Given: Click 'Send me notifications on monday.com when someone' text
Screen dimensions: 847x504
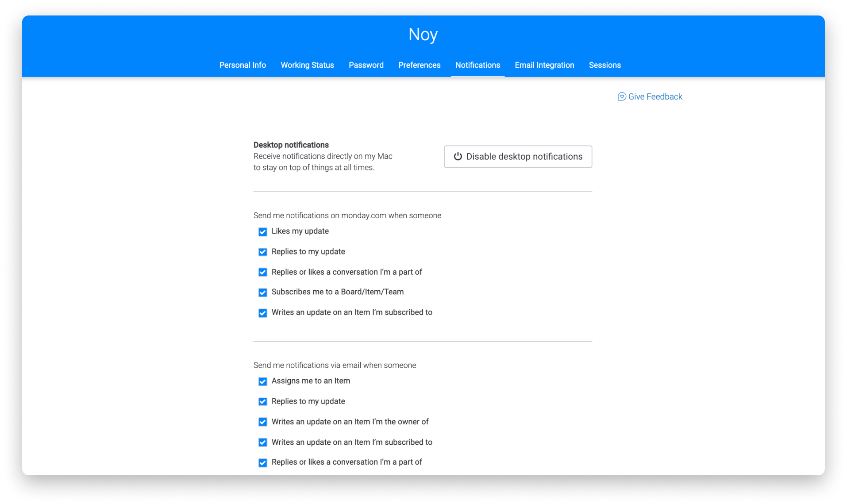Looking at the screenshot, I should 347,215.
